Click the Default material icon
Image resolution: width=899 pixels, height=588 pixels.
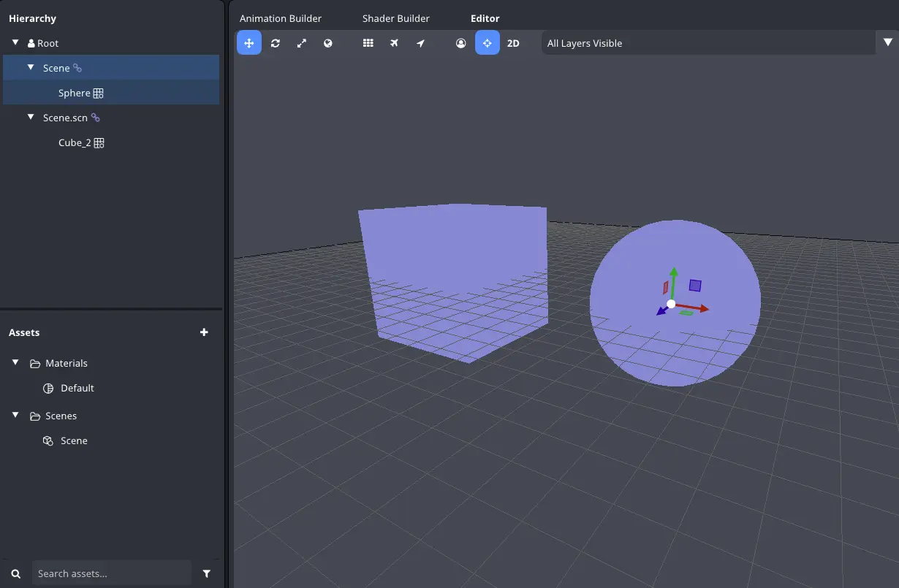[48, 389]
